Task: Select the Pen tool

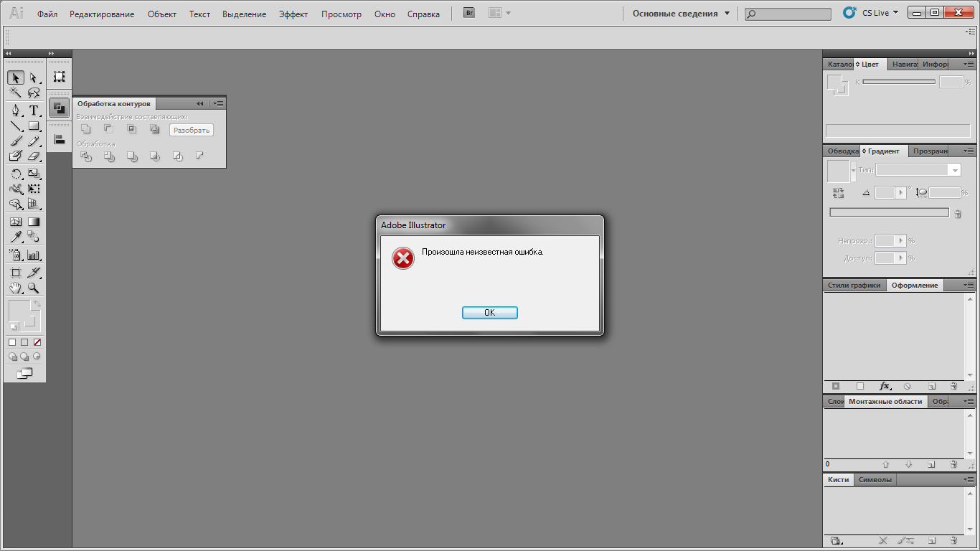Action: pos(16,110)
